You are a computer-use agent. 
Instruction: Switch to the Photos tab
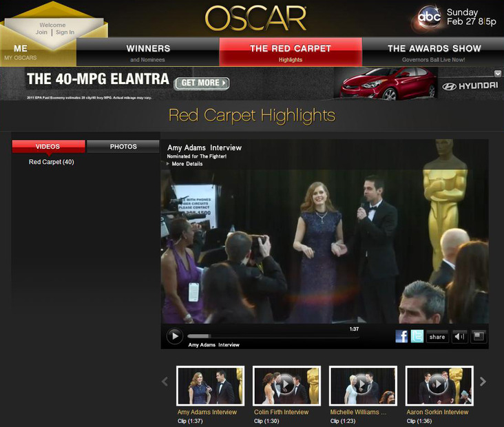point(123,146)
